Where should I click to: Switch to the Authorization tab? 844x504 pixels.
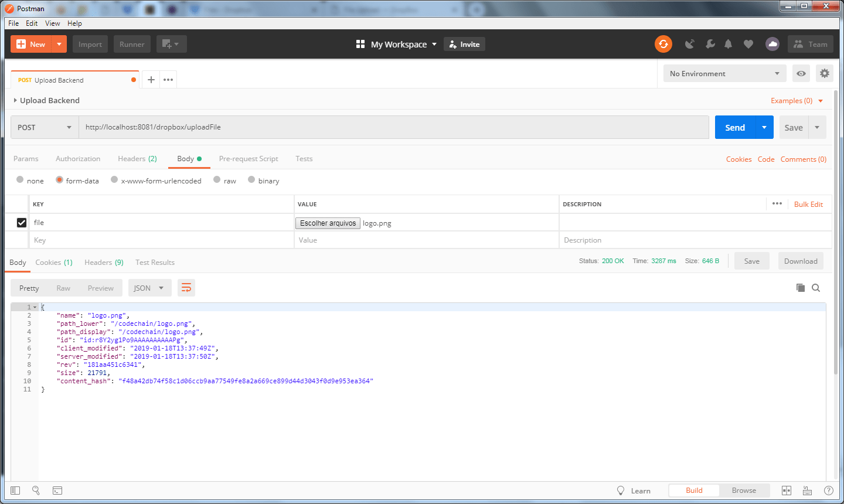click(78, 159)
